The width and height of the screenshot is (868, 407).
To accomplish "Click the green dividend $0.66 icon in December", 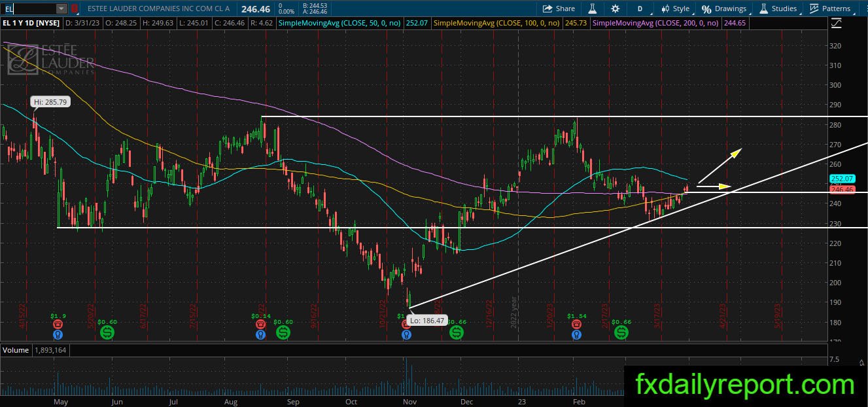I will tap(457, 332).
